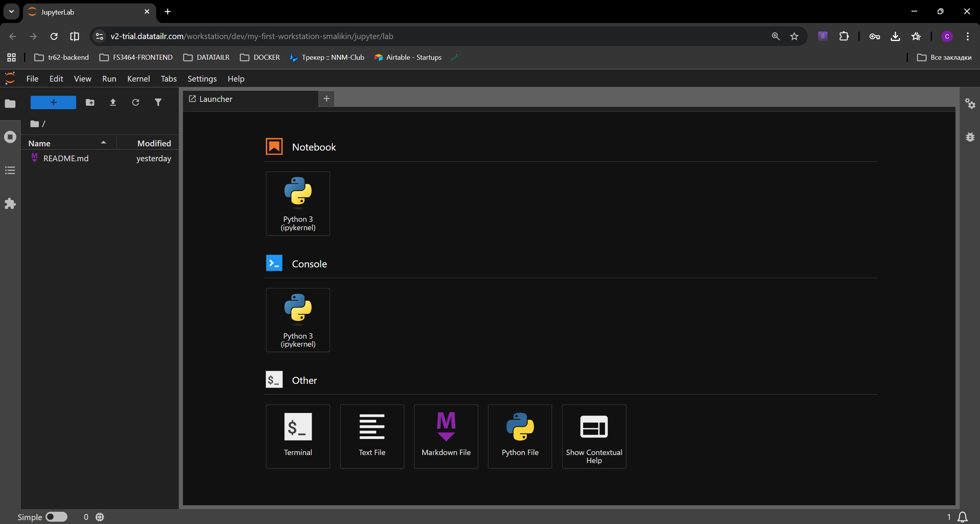
Task: Toggle browser side panel icon
Action: coord(75,36)
